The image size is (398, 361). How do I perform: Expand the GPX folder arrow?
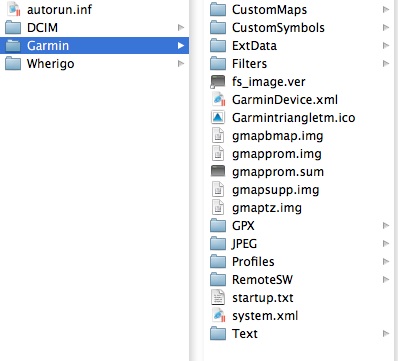pyautogui.click(x=386, y=225)
